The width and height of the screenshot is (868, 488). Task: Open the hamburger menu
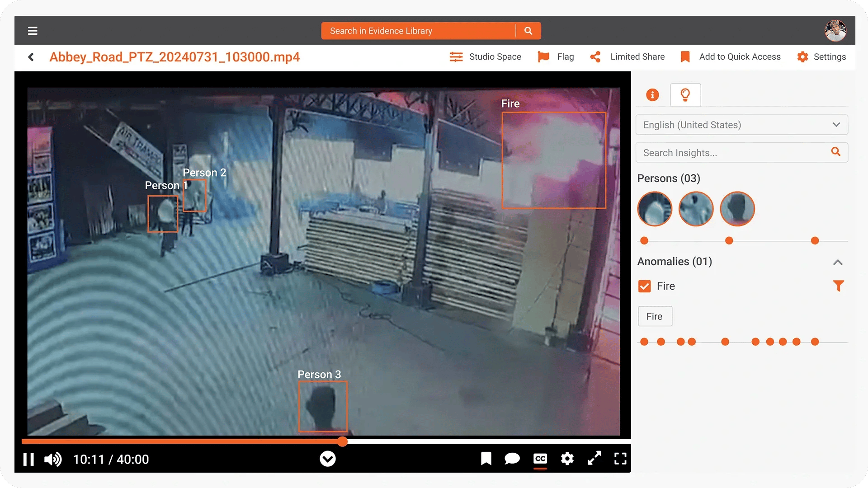[x=33, y=31]
